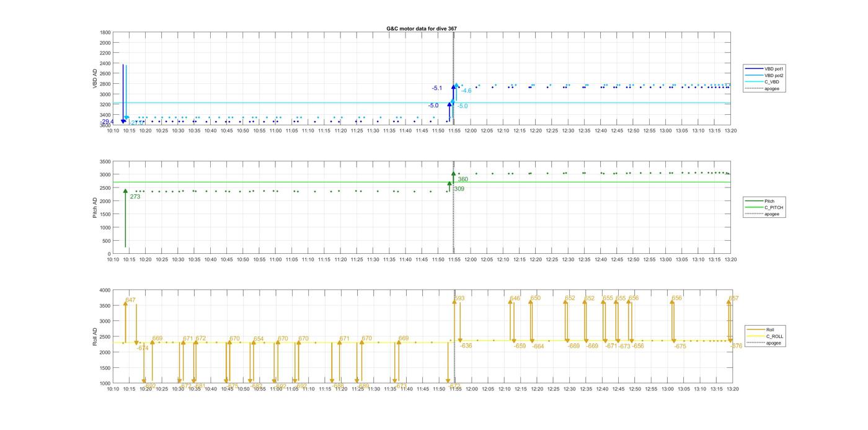
Task: Click the '650' roll annotation
Action: point(536,298)
